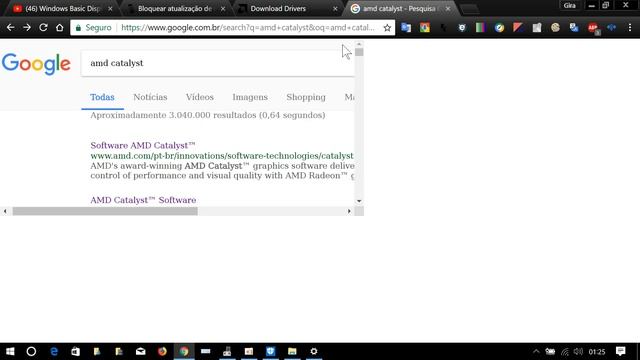Open the 01:25 taskbar clock
Image resolution: width=640 pixels, height=360 pixels.
597,351
